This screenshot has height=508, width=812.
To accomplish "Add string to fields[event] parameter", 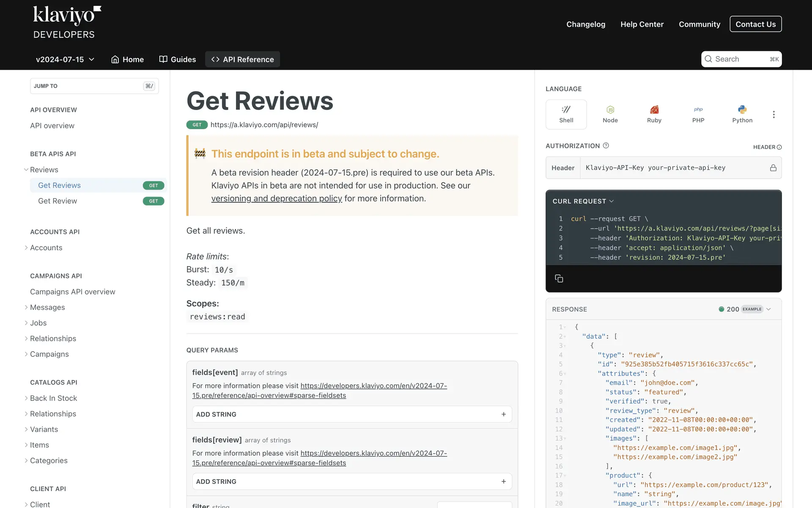I will [x=351, y=414].
